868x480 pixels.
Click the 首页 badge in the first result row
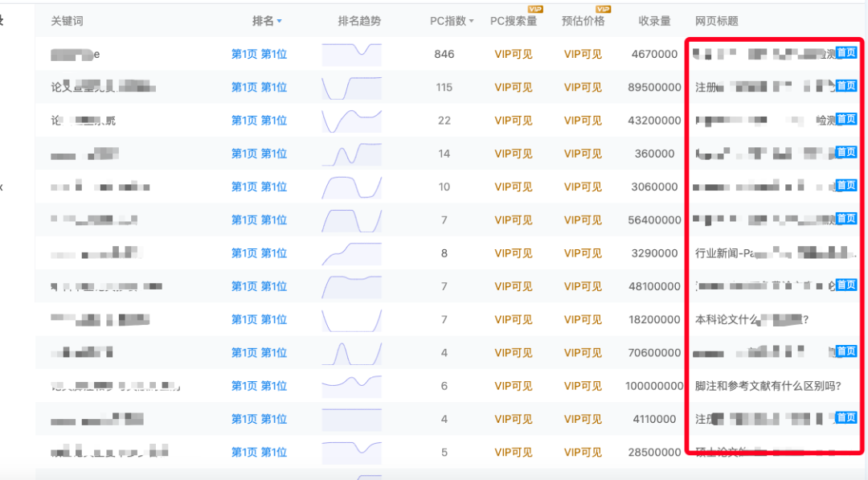click(845, 51)
